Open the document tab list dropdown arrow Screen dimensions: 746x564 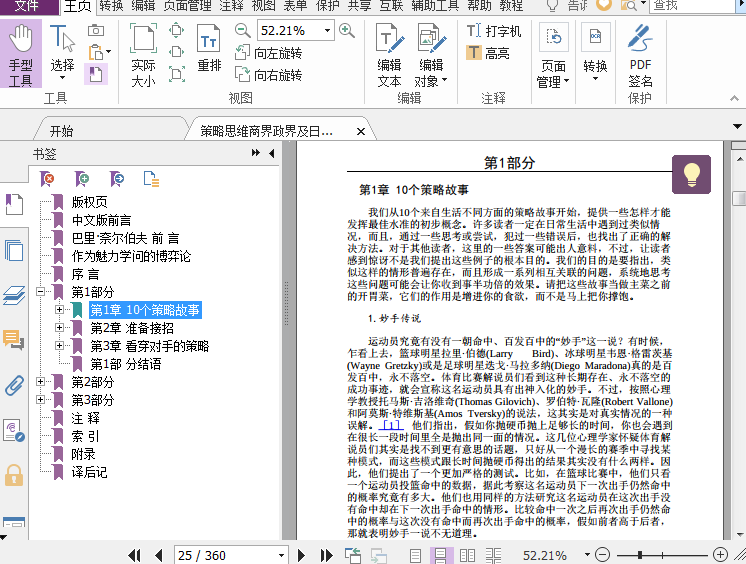point(737,127)
